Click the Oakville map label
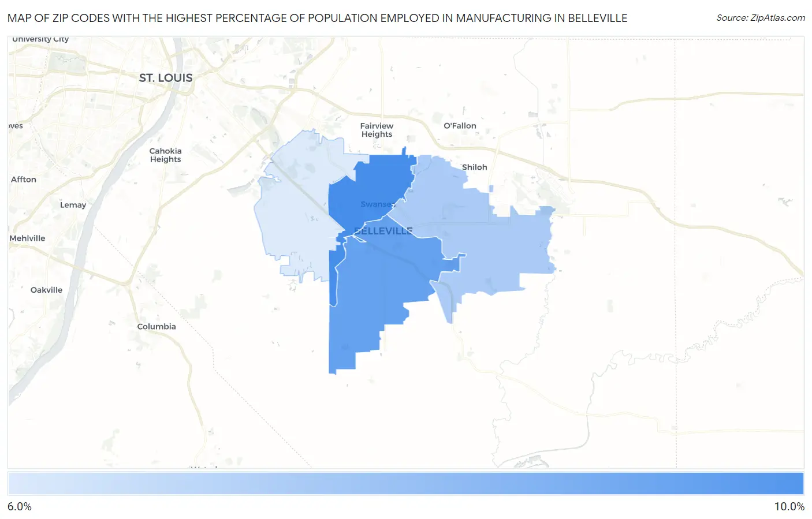Image resolution: width=812 pixels, height=519 pixels. (46, 290)
